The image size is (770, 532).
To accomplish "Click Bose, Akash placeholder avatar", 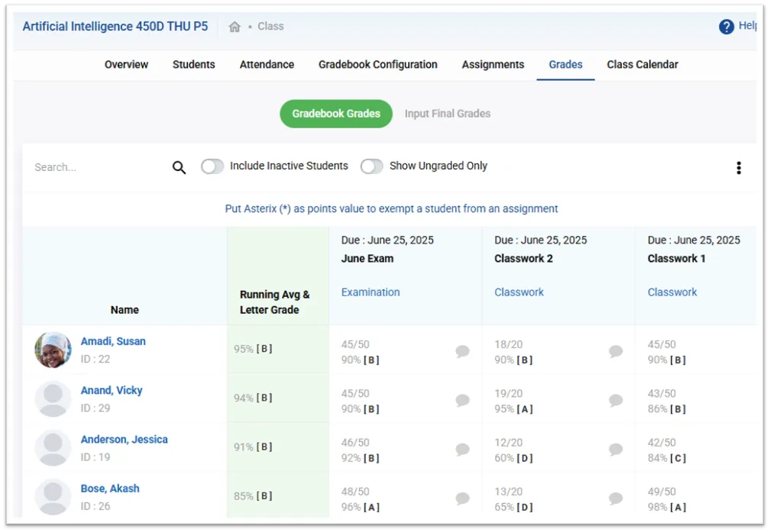I will tap(53, 497).
